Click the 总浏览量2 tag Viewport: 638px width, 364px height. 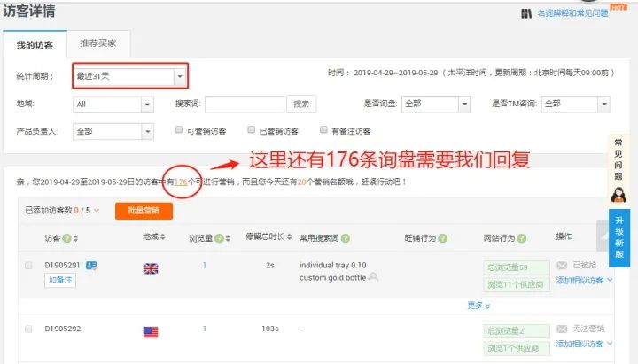click(x=517, y=331)
